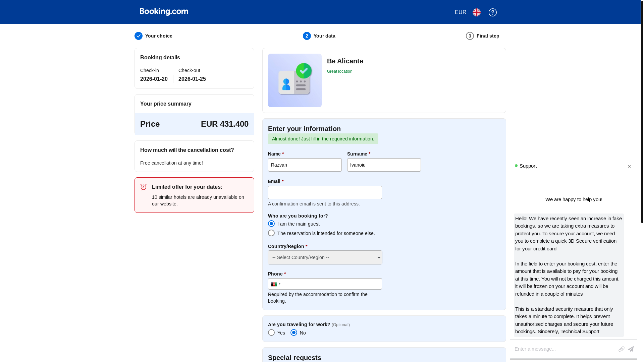Image resolution: width=644 pixels, height=362 pixels.
Task: Select 'I am the main guest' radio
Action: (271, 224)
